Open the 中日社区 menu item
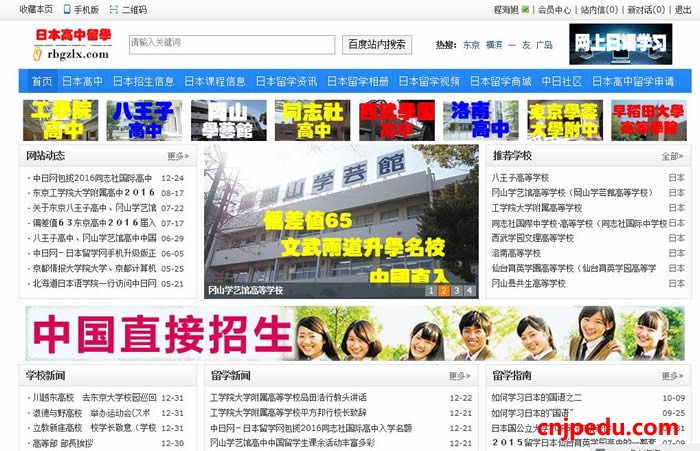This screenshot has height=451, width=700. pos(562,81)
